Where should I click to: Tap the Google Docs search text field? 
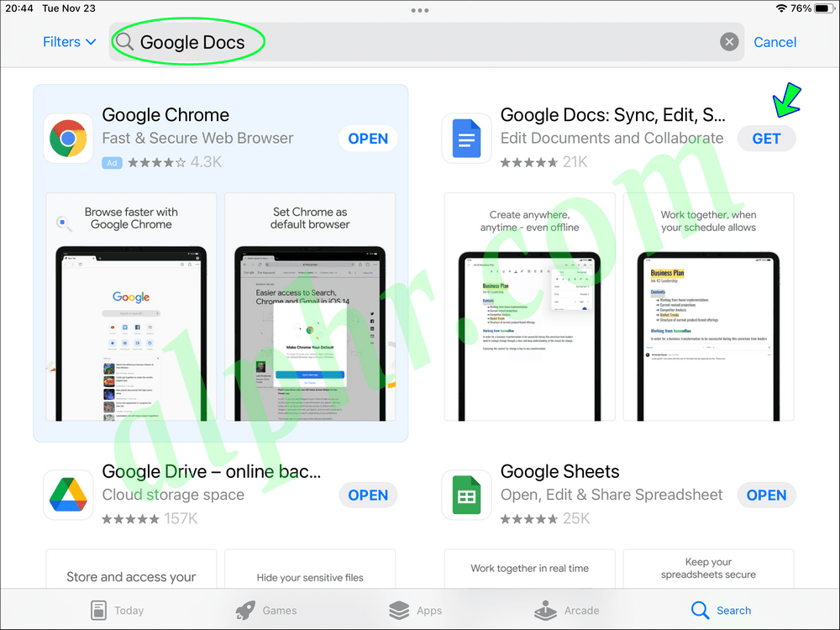tap(193, 41)
